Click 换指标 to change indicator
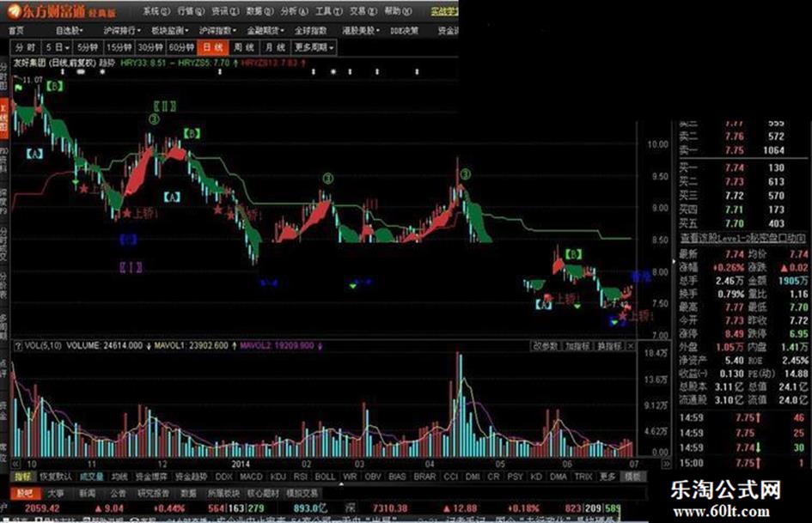The image size is (812, 523). [609, 346]
